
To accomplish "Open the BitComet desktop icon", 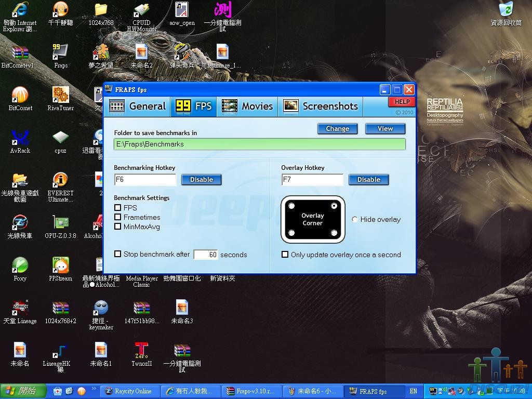I will pyautogui.click(x=20, y=96).
